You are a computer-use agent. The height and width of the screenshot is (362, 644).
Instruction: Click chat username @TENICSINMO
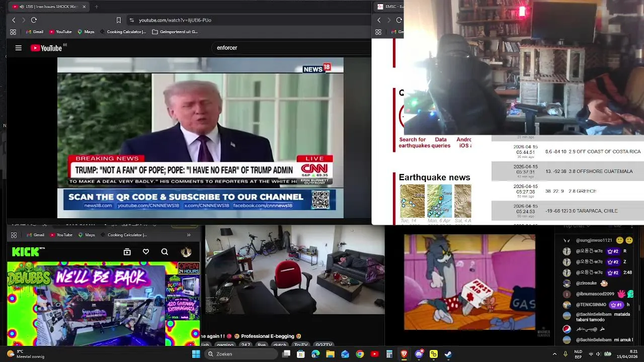pos(591,305)
